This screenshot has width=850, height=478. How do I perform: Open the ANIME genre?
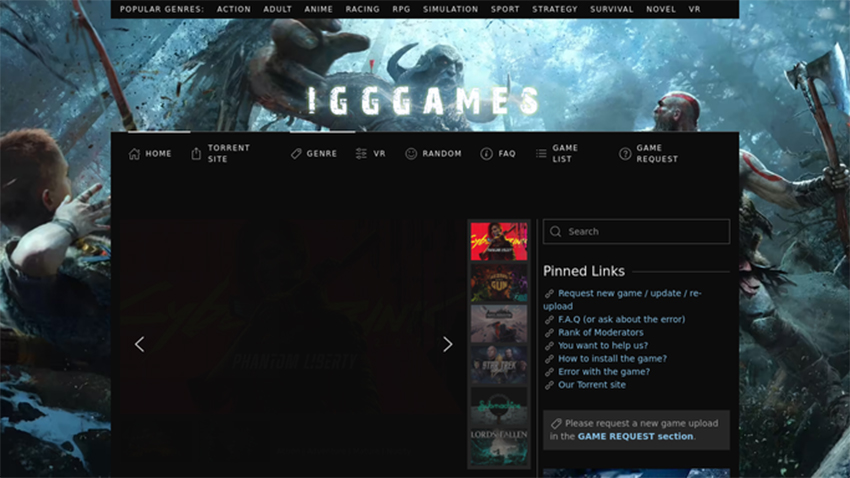coord(319,9)
